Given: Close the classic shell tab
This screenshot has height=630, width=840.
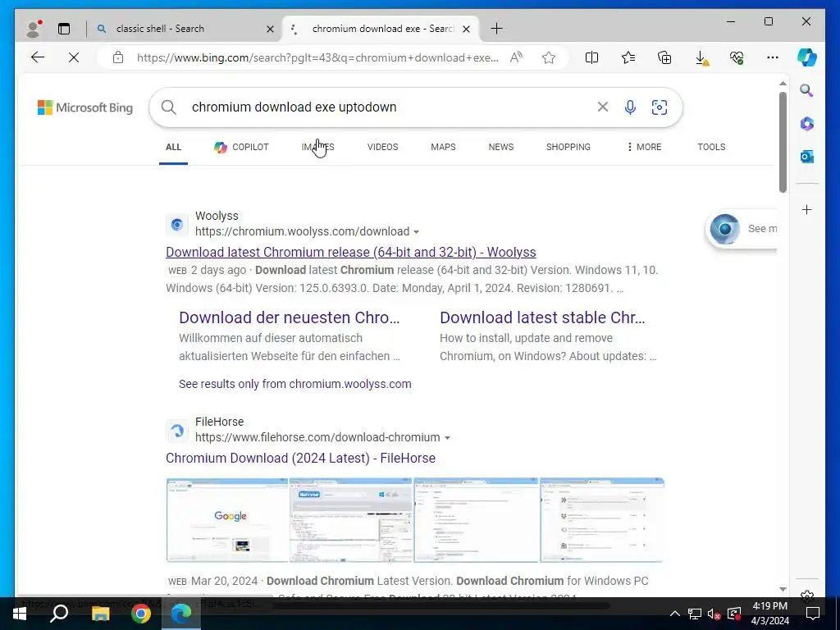Looking at the screenshot, I should (x=270, y=29).
